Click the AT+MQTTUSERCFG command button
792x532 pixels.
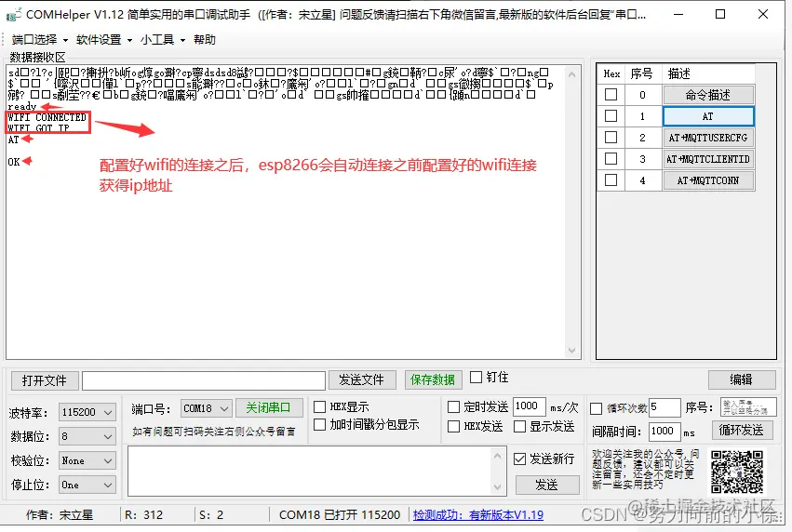708,138
